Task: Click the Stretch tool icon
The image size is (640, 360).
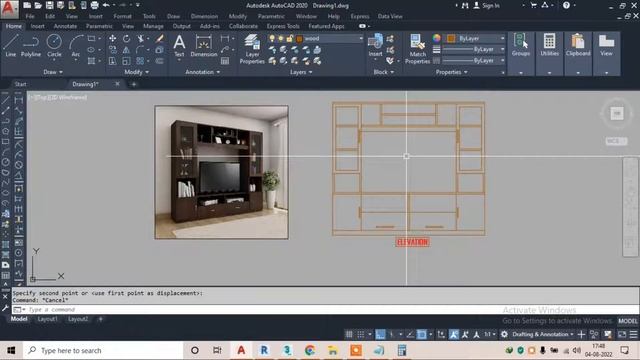Action: tap(112, 61)
